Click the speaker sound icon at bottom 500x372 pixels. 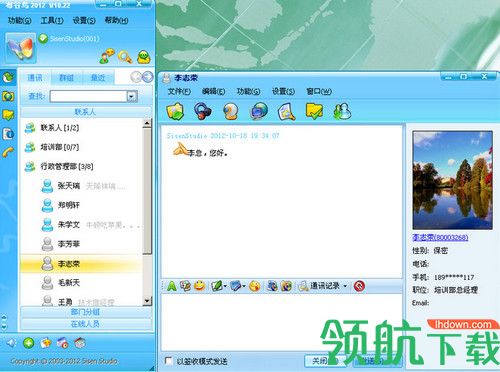coord(12,343)
